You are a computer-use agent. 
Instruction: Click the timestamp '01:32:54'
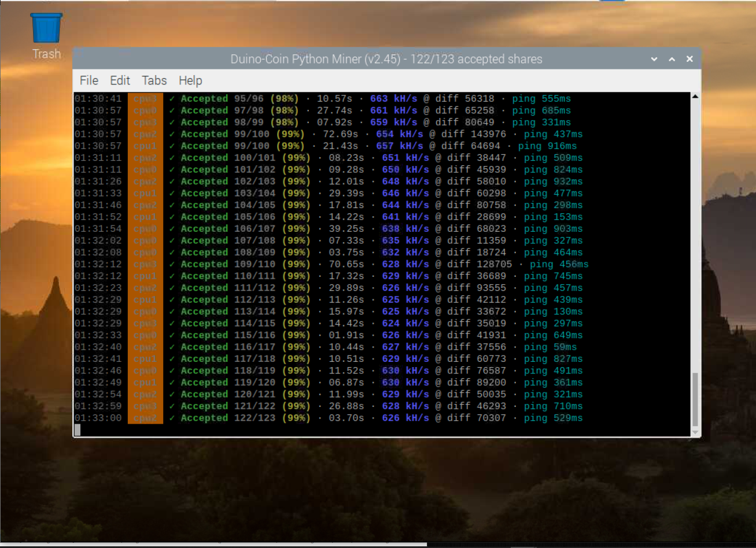tap(98, 394)
